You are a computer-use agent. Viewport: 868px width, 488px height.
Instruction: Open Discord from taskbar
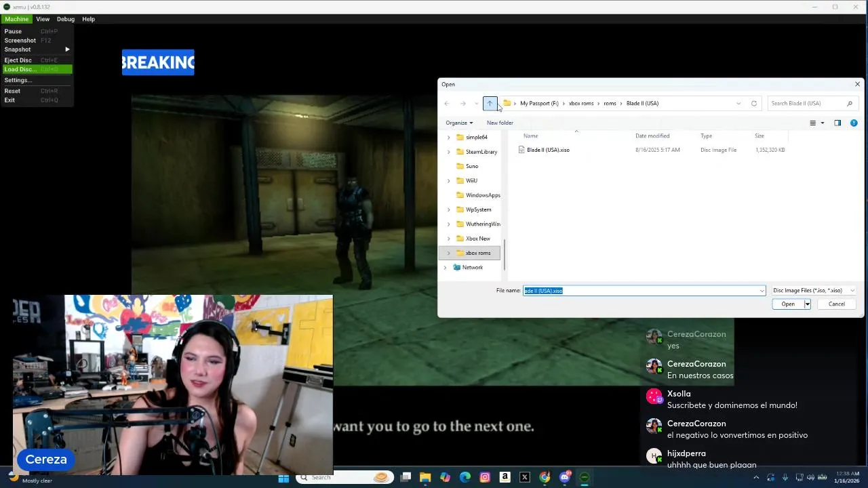click(564, 478)
